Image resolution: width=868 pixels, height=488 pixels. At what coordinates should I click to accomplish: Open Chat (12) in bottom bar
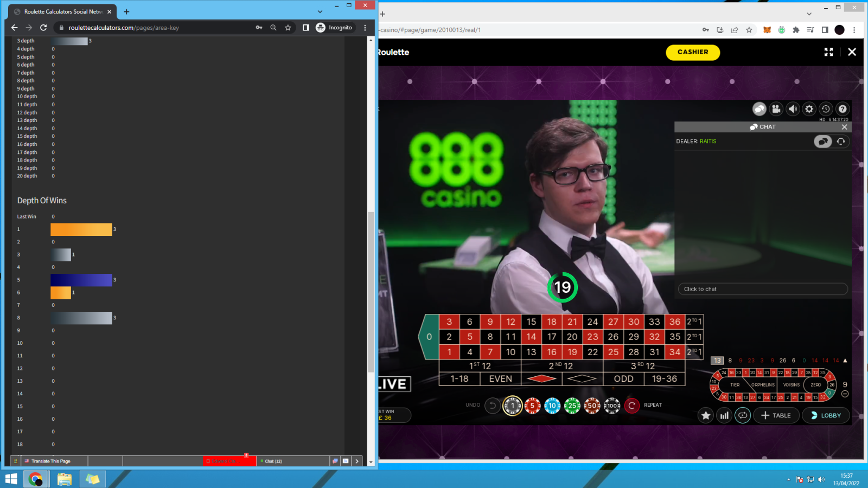pyautogui.click(x=293, y=461)
